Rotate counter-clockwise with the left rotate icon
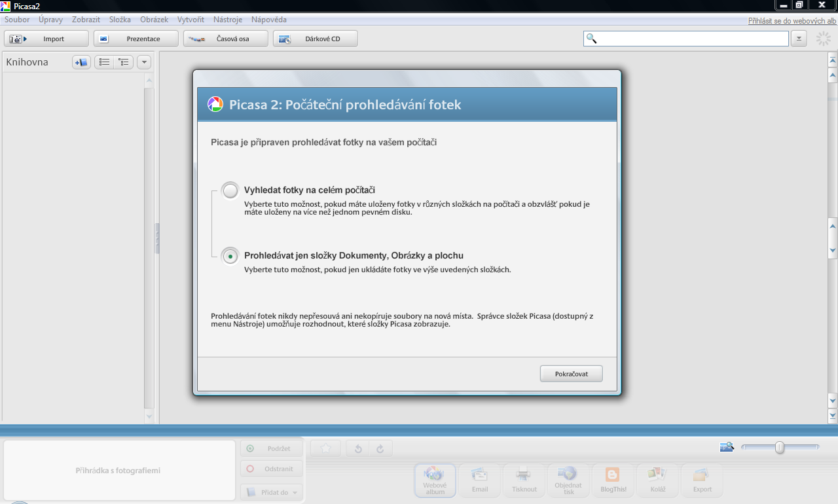This screenshot has height=504, width=838. [x=357, y=448]
